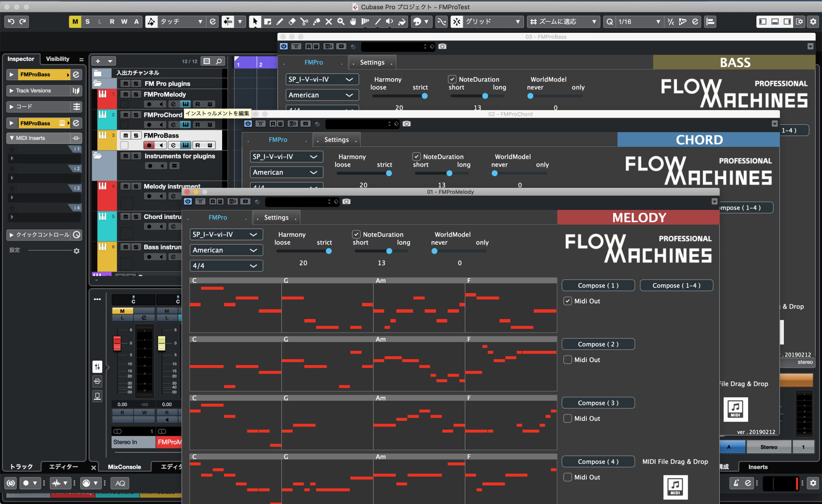Click the Compose ( 3 ) button
Screen dimensions: 822x504
pos(598,403)
